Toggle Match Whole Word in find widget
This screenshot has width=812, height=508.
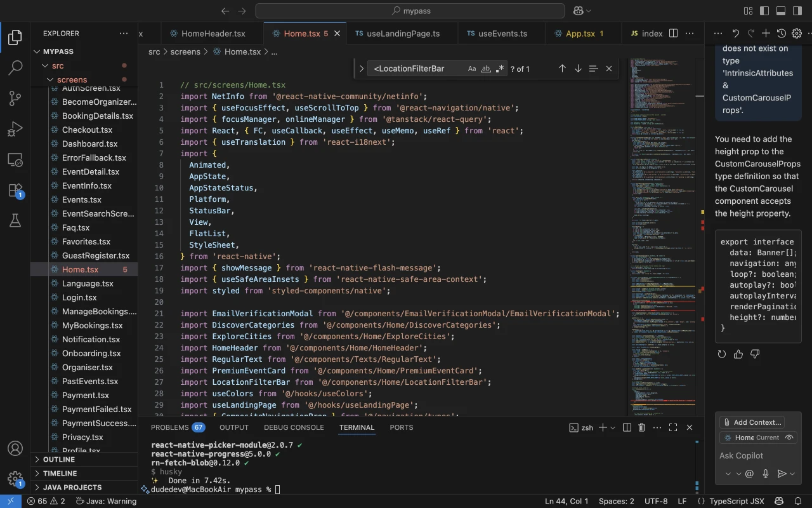(x=486, y=69)
